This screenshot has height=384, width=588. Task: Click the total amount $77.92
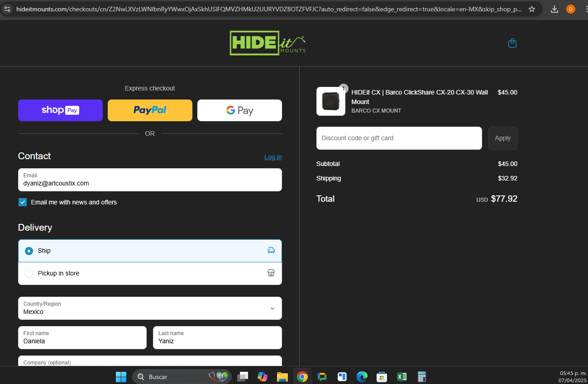[504, 199]
